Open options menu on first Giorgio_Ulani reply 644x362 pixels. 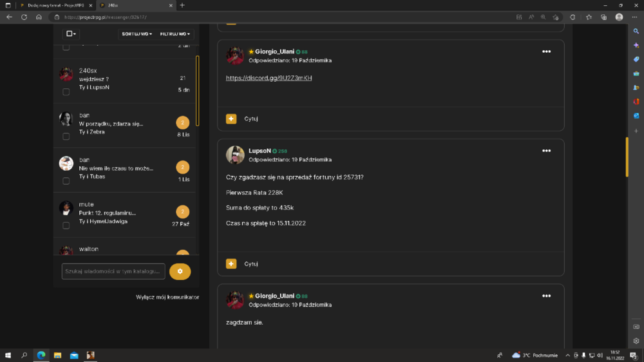[x=546, y=52]
